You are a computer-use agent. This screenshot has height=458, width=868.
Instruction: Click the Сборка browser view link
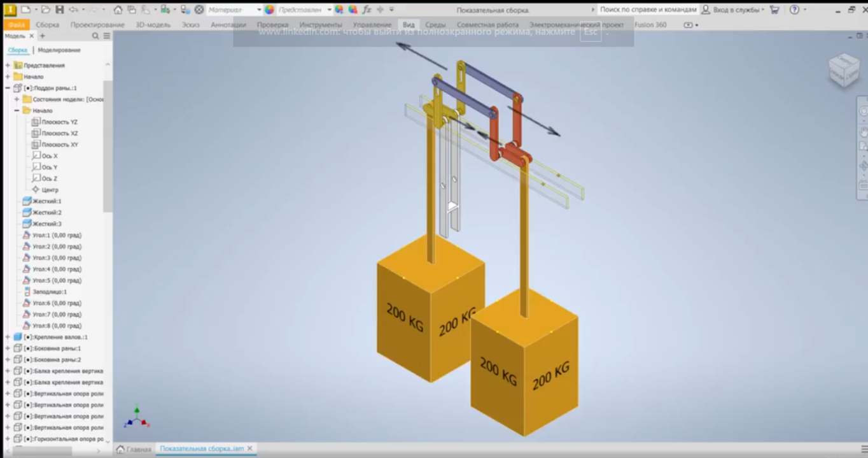pos(18,50)
